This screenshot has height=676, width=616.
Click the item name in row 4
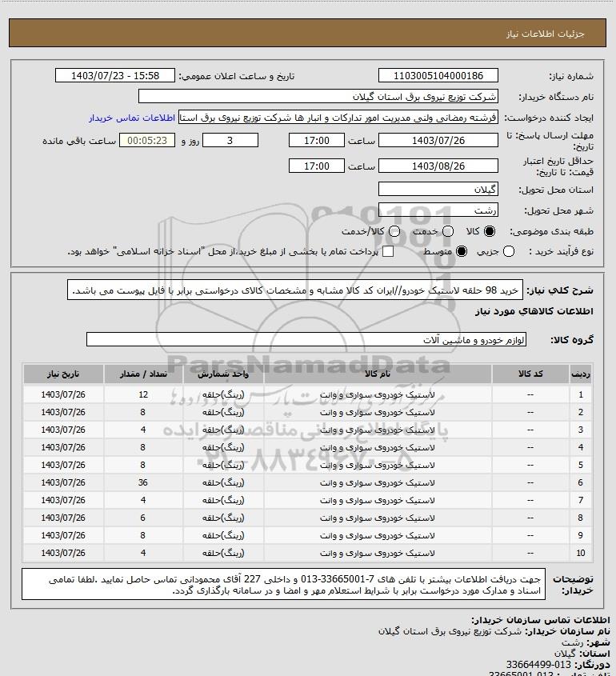pos(378,448)
